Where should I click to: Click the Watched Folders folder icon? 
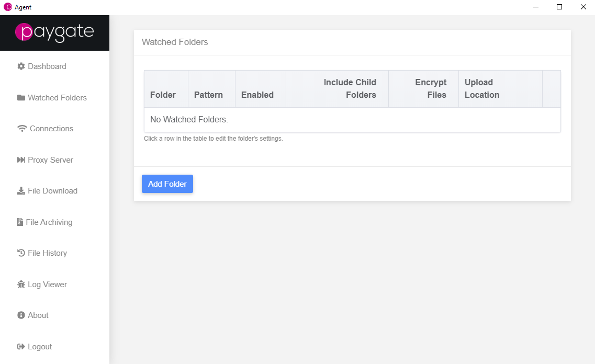21,98
